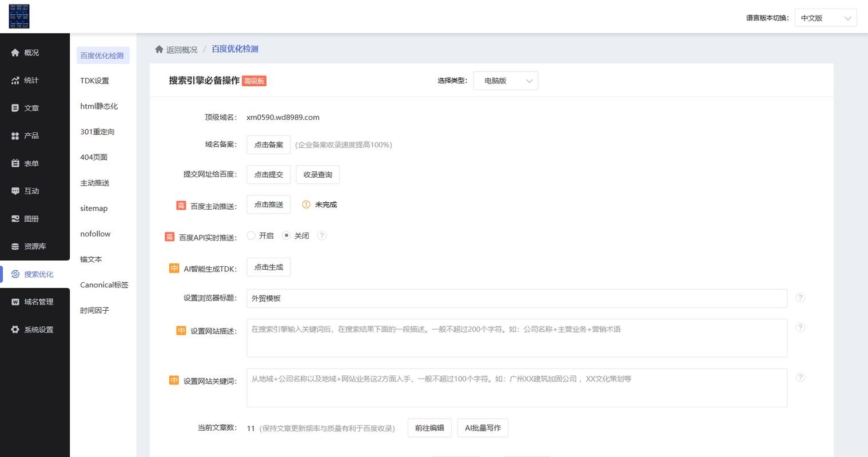The width and height of the screenshot is (868, 457).
Task: Open the 域名管理 section in the sidebar
Action: 35,302
